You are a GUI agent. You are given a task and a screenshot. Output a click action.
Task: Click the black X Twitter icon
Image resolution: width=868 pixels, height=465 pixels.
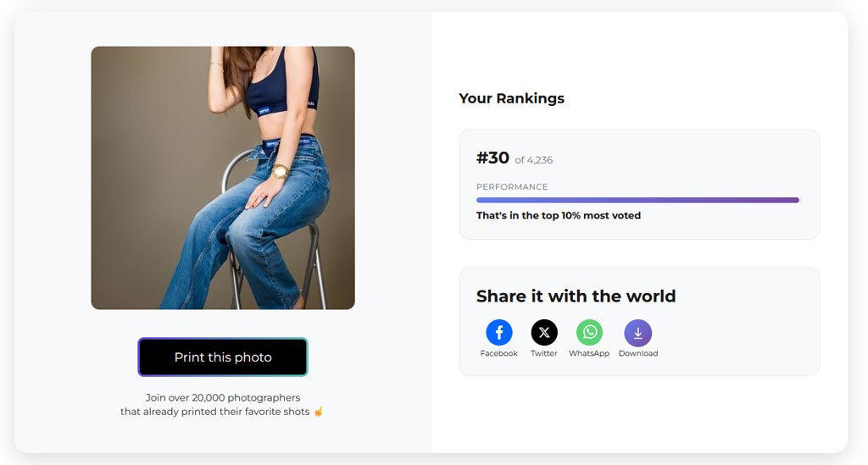pos(544,333)
